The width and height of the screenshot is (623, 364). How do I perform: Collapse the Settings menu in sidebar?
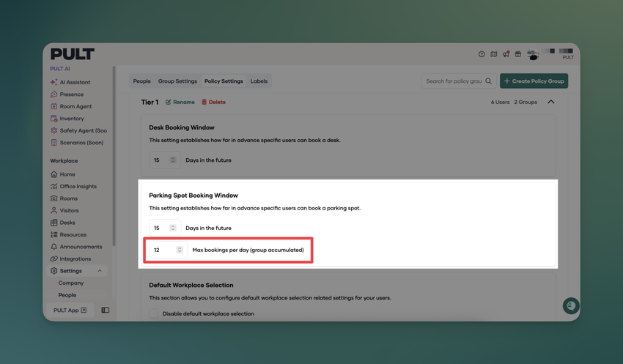100,271
